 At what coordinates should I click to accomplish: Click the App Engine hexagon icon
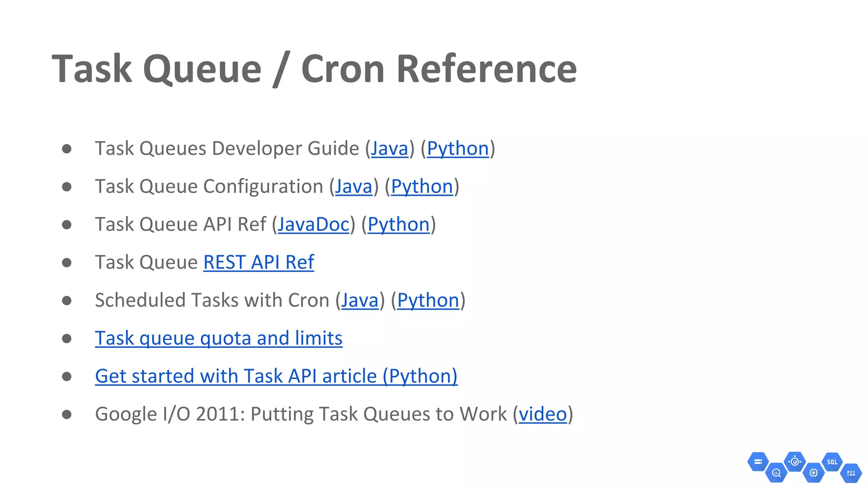(795, 462)
